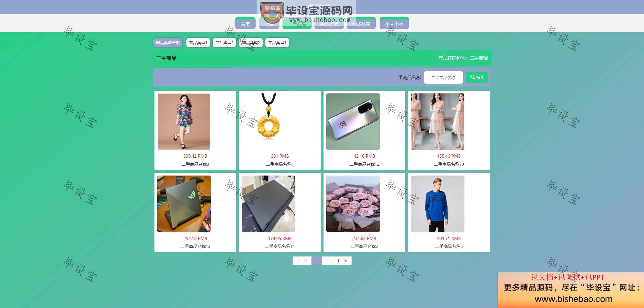
Task: Go to page 2 in pagination
Action: (327, 261)
